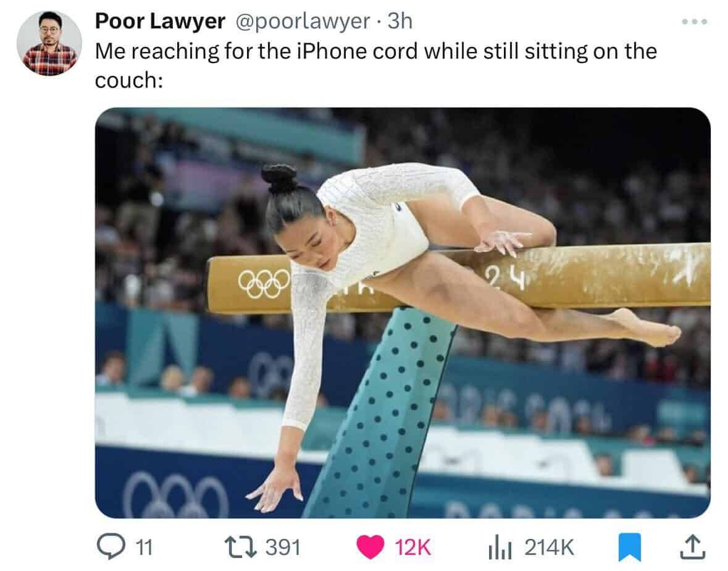Click the Olympic rings on the beam
Screen dimensions: 728x571
click(x=264, y=283)
